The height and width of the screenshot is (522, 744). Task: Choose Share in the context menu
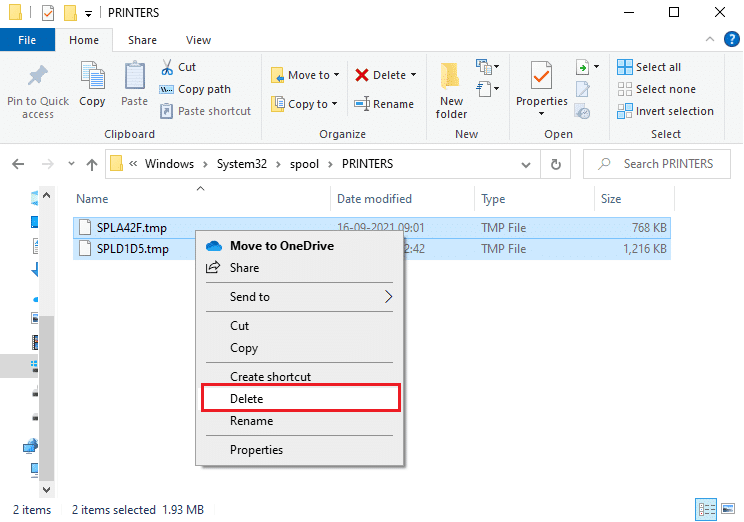(x=299, y=268)
